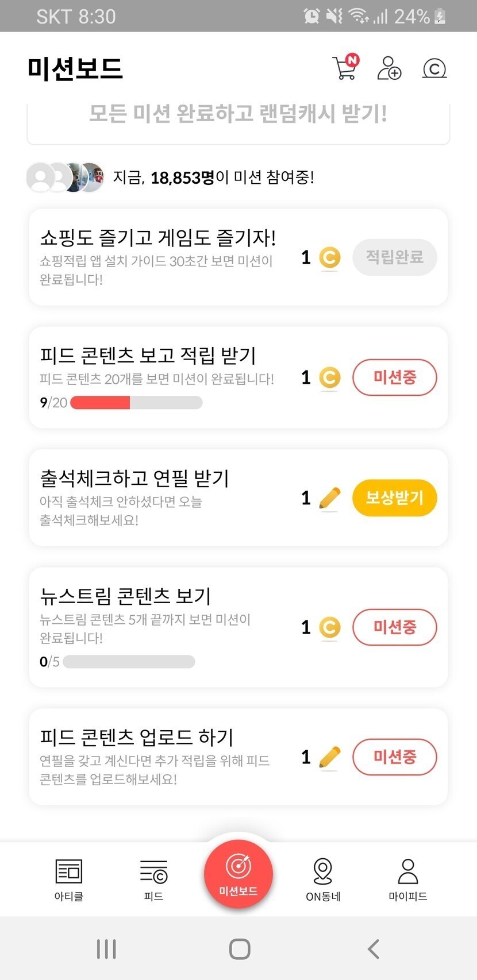
Task: Tap the 아티클 tab icon
Action: [69, 871]
